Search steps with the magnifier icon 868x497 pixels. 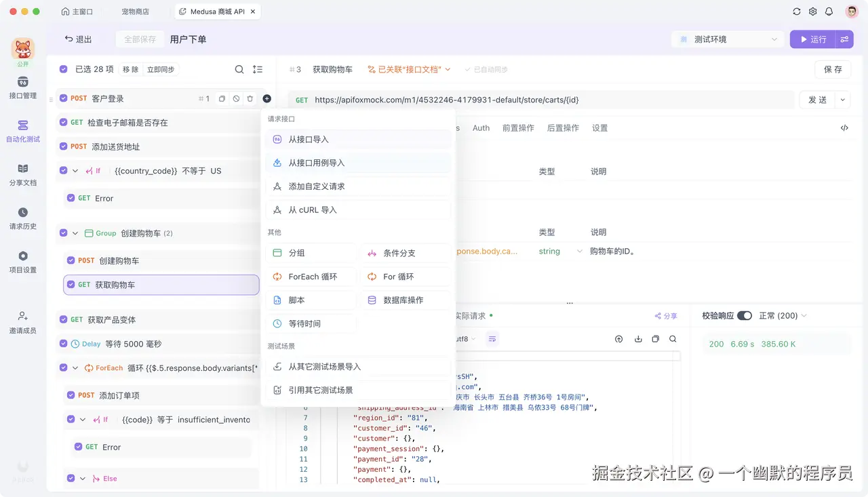239,68
